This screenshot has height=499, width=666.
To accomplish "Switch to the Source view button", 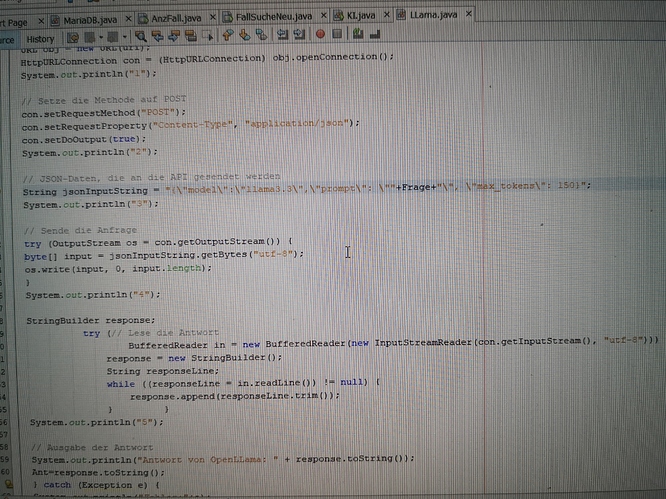I will pyautogui.click(x=7, y=40).
